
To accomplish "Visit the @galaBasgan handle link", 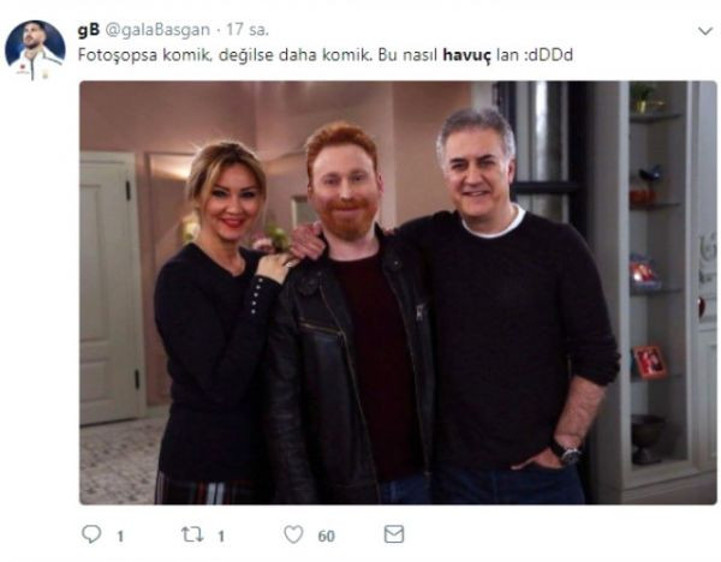I will point(158,30).
